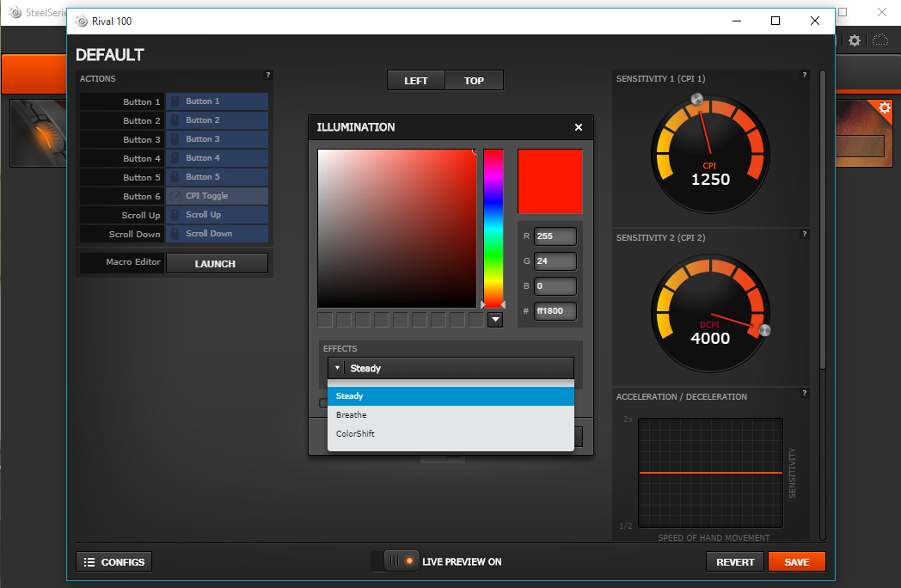Click the gear icon on the device tile
The image size is (901, 588).
884,107
